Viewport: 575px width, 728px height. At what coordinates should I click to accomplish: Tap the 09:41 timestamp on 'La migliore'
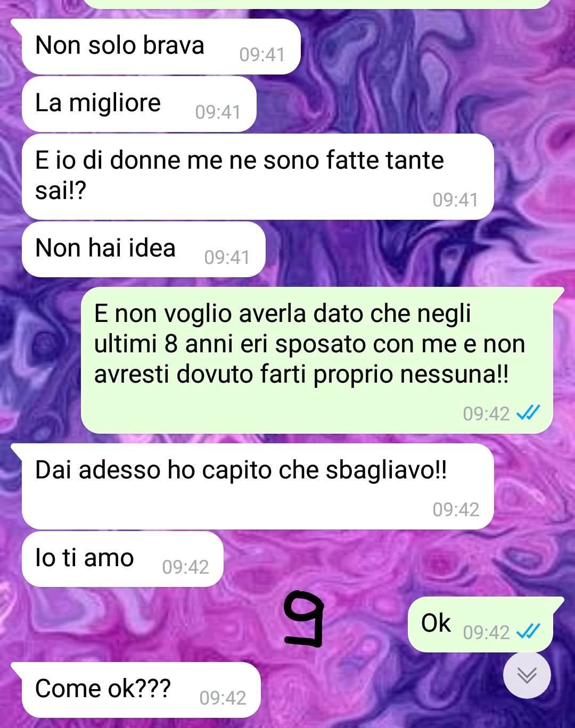pyautogui.click(x=218, y=112)
